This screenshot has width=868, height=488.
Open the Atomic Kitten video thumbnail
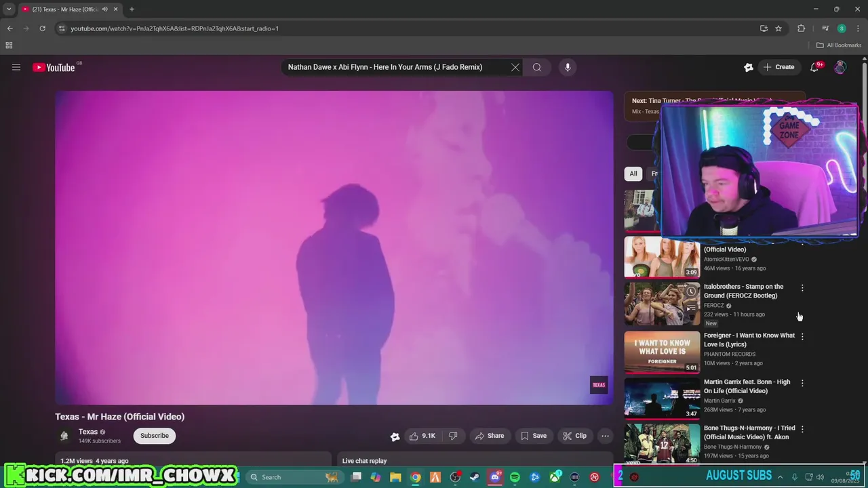point(662,257)
